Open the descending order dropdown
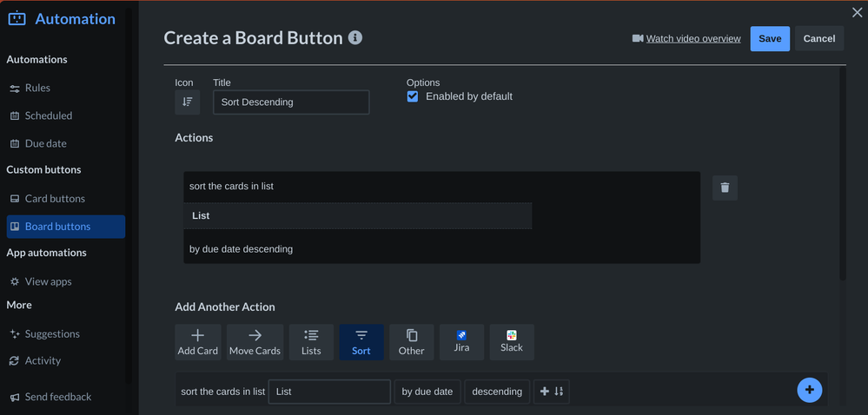The height and width of the screenshot is (415, 868). tap(497, 392)
